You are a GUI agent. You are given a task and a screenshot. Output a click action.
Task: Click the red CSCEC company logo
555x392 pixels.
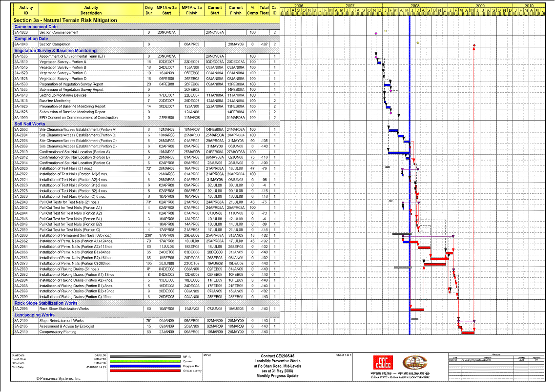[382, 362]
